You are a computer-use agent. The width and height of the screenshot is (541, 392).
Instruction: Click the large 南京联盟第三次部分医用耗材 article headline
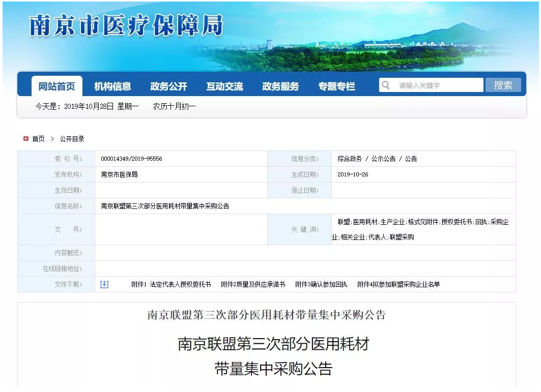273,344
